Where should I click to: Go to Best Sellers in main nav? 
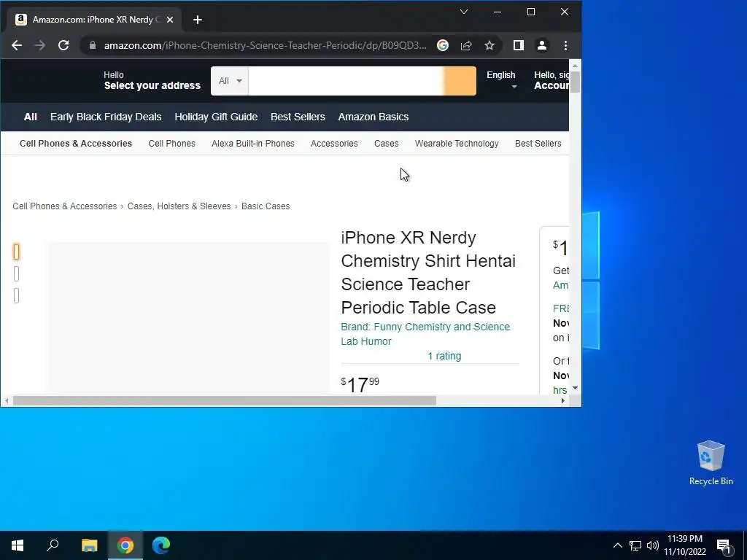pos(298,117)
